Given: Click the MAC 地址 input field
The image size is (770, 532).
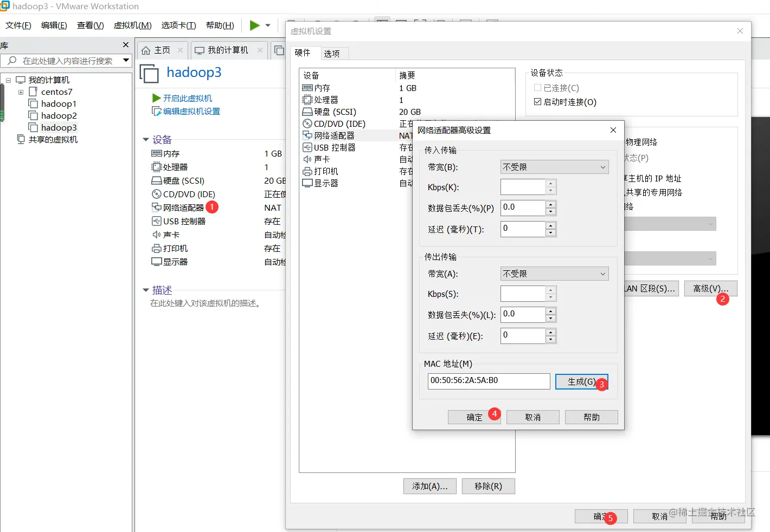Looking at the screenshot, I should 489,381.
